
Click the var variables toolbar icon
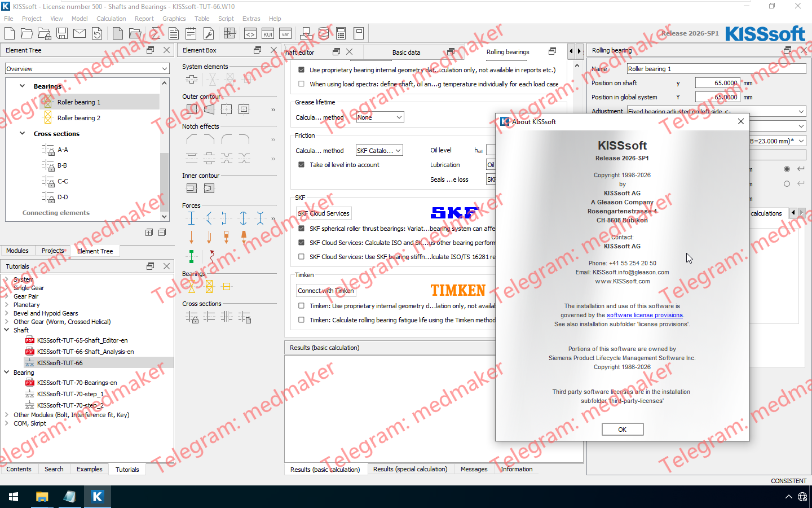point(285,33)
